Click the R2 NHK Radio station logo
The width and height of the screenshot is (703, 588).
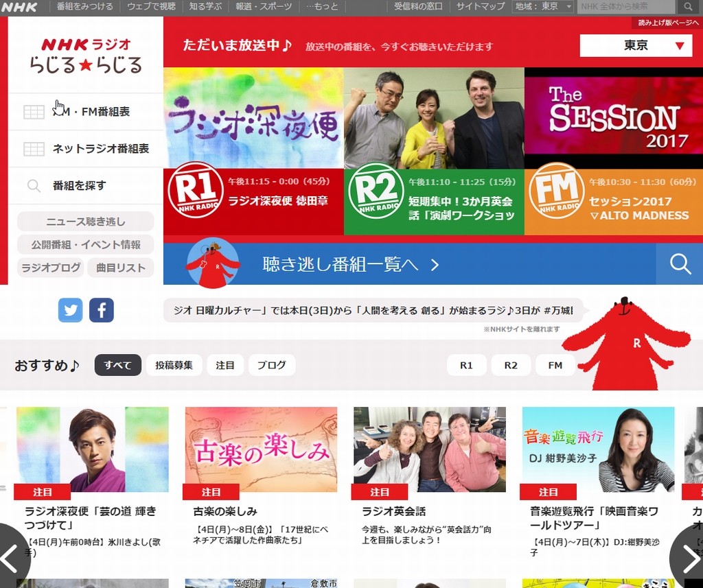coord(376,191)
